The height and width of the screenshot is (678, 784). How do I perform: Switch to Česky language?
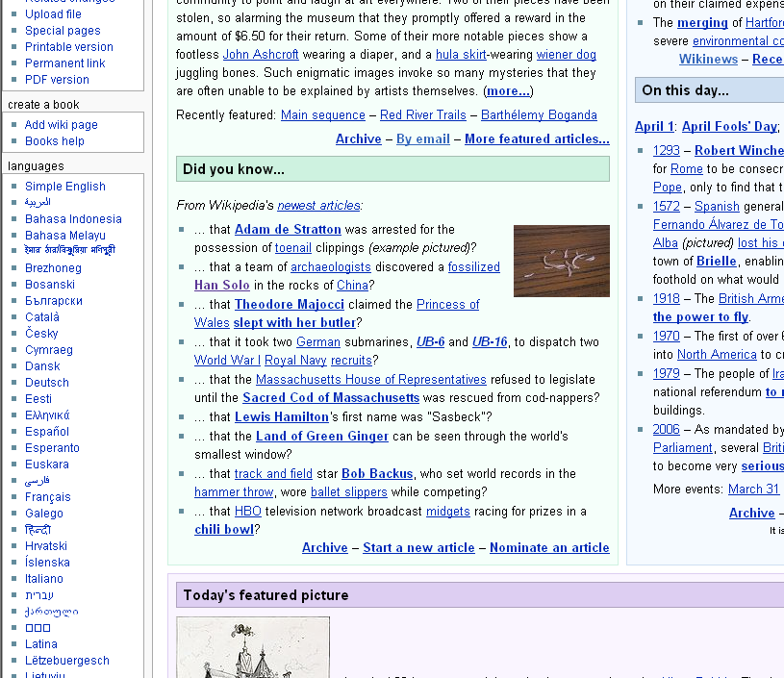pos(41,334)
